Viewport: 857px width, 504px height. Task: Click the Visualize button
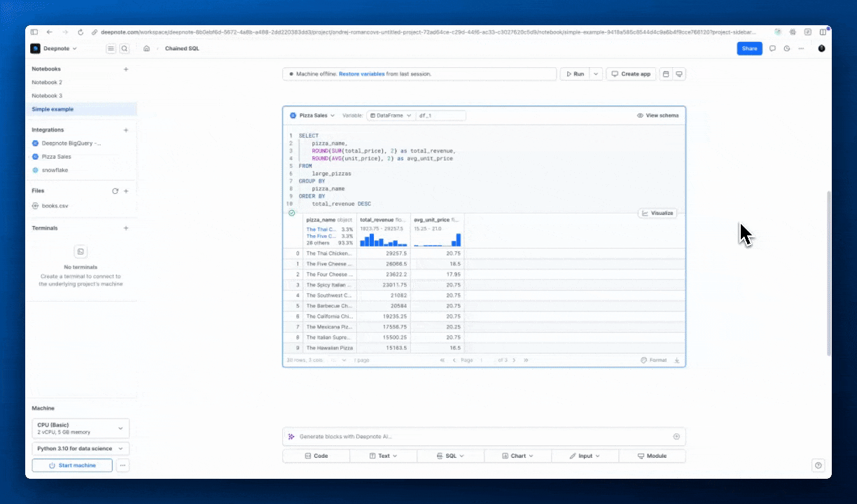click(657, 213)
